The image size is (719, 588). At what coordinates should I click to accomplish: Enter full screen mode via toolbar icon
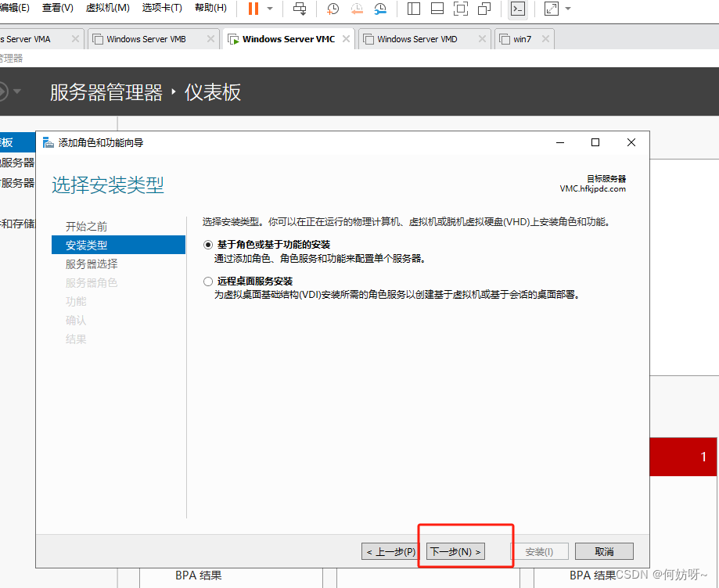pyautogui.click(x=461, y=9)
